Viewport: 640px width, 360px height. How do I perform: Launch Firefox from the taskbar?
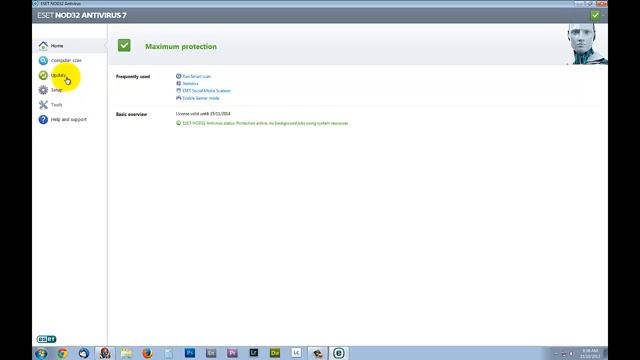147,353
